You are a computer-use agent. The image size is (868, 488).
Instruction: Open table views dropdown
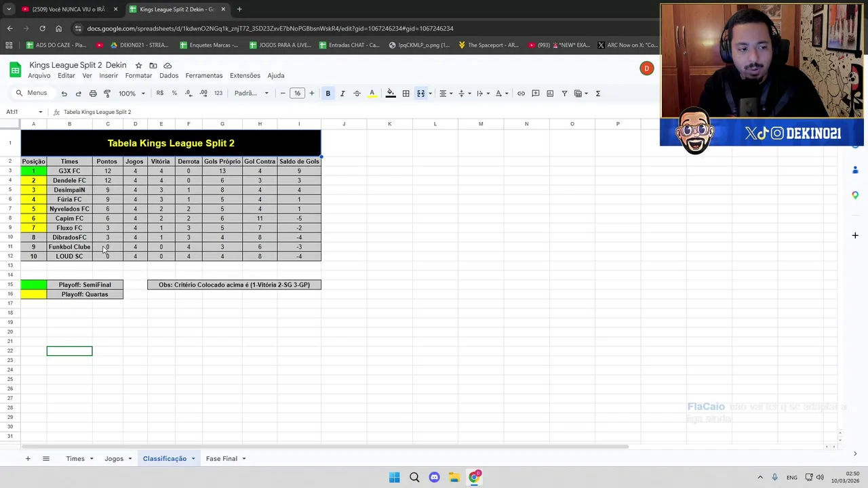[x=580, y=94]
